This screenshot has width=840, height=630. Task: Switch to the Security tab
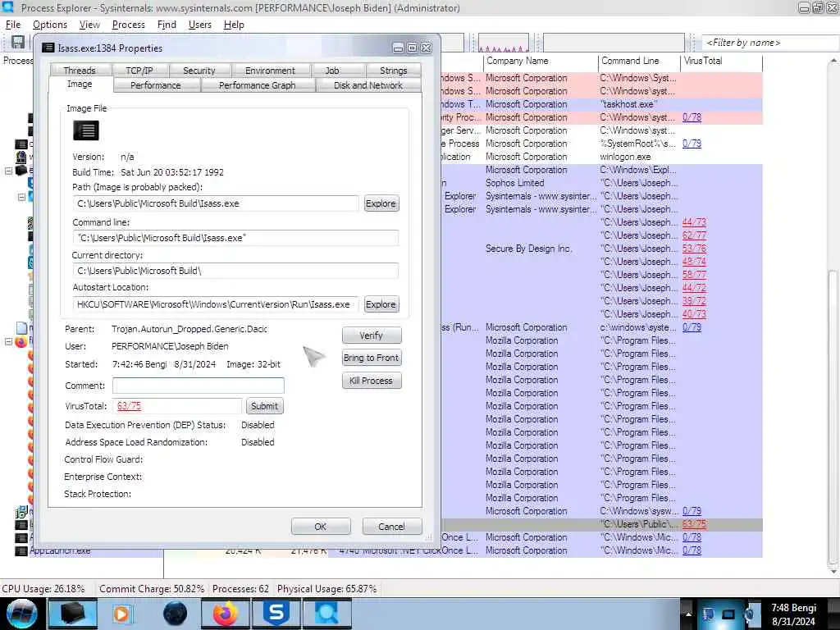click(x=199, y=71)
